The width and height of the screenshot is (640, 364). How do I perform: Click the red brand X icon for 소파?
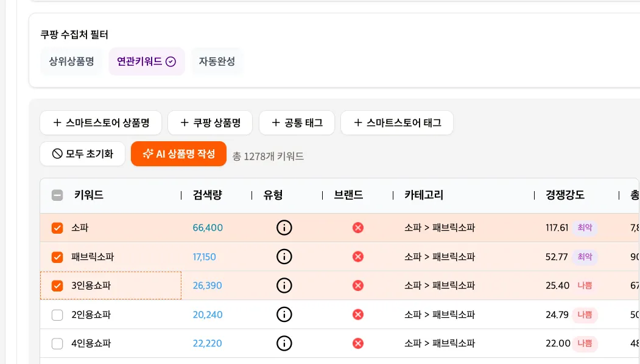click(x=358, y=228)
